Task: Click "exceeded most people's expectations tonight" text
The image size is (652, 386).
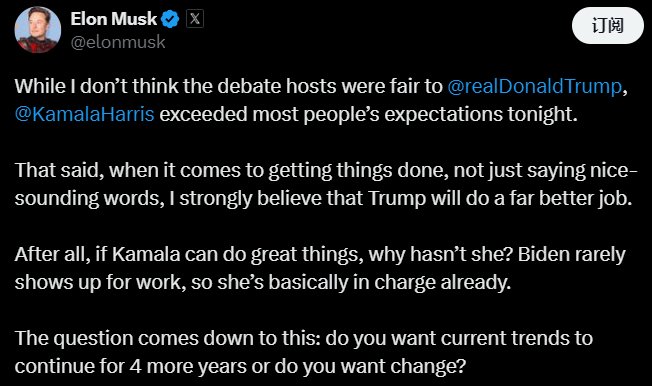Action: click(368, 114)
